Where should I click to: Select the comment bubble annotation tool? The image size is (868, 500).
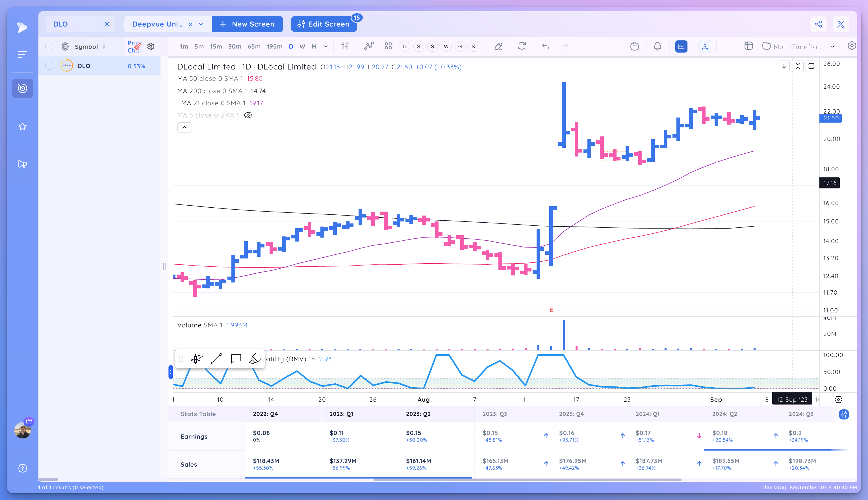pos(236,359)
